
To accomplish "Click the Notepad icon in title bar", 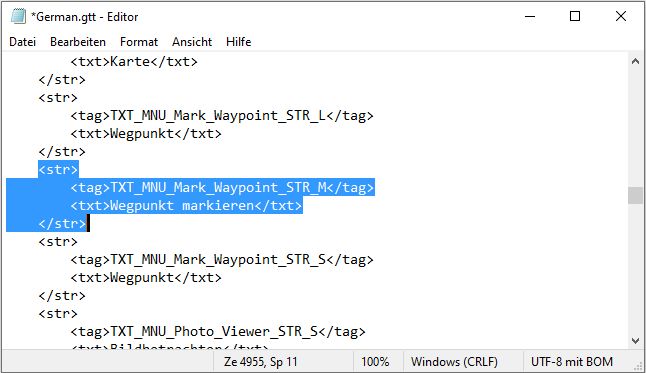I will [x=18, y=16].
